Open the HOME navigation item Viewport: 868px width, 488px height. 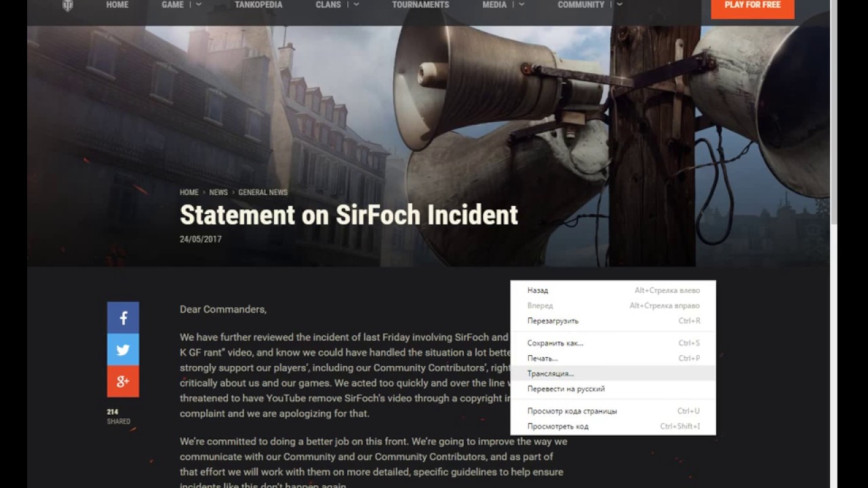(117, 5)
